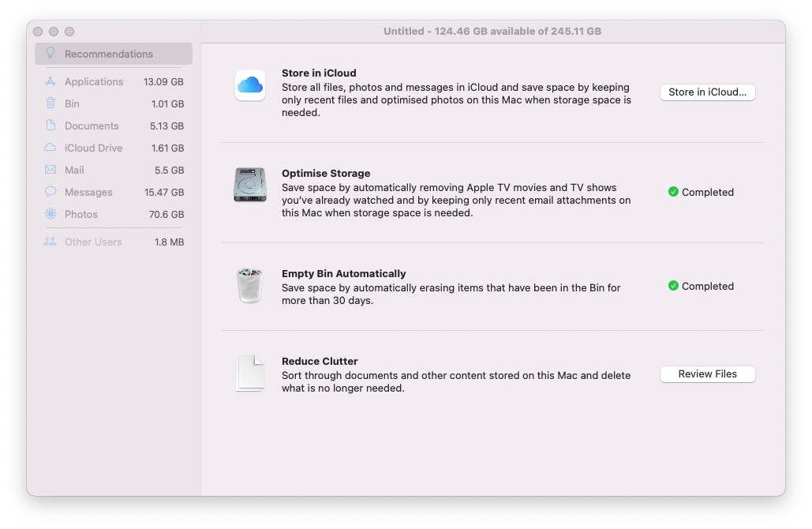Click Completed text beside Empty Bin Automatically
The width and height of the screenshot is (812, 529).
pos(707,286)
